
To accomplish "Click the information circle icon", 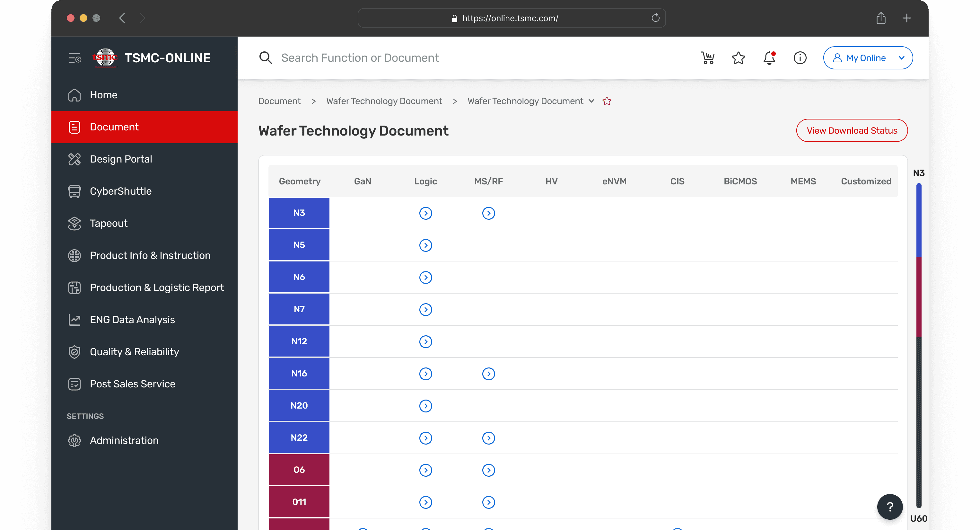I will (x=800, y=58).
